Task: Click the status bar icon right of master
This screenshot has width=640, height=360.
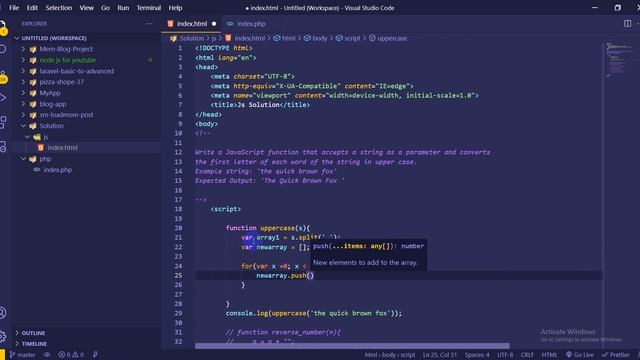Action: [47, 355]
